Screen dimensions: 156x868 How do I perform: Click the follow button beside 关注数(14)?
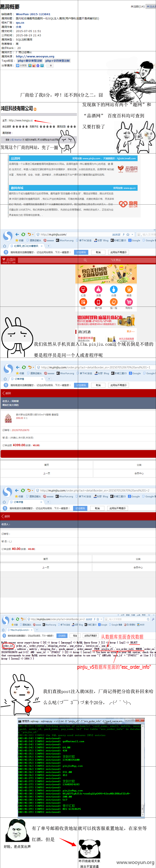[x=151, y=6]
